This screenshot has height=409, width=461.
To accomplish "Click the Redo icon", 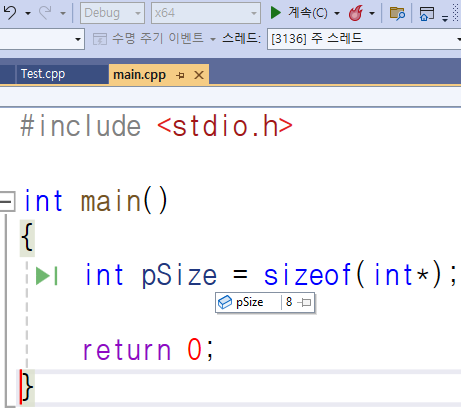I will coord(45,13).
